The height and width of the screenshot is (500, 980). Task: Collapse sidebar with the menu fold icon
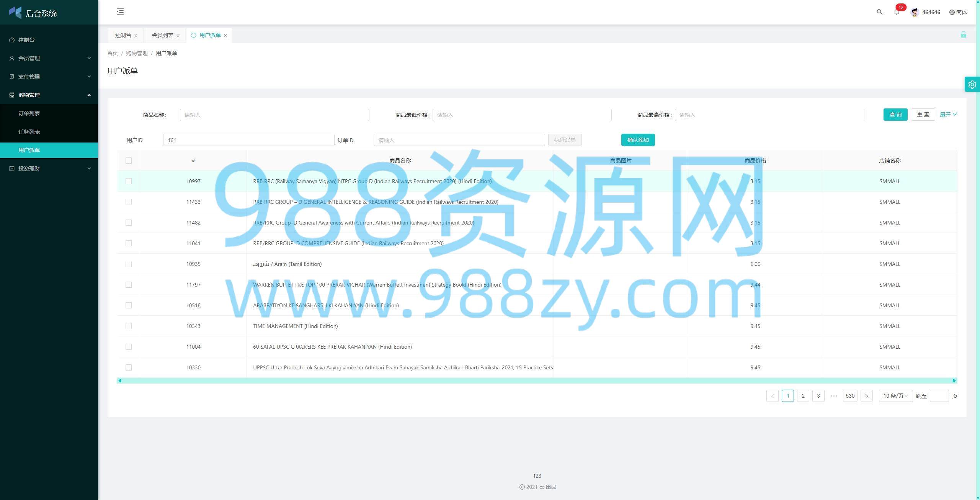point(120,11)
